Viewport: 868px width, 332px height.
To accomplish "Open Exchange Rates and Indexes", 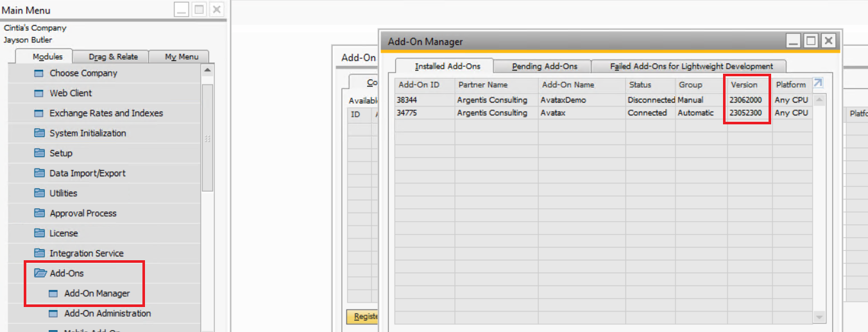I will pyautogui.click(x=106, y=113).
